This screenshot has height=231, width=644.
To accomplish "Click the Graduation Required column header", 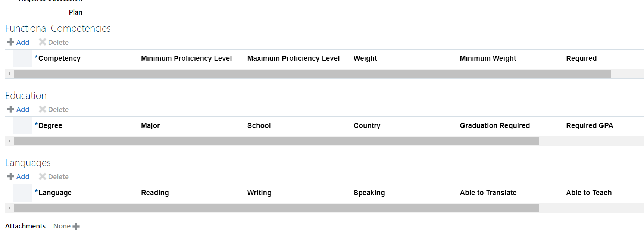I will [x=495, y=125].
